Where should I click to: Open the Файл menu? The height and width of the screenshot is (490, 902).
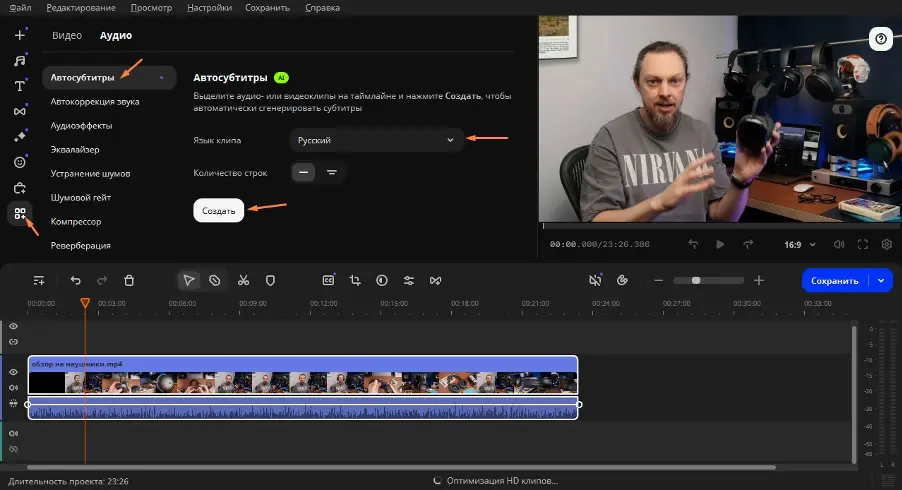pyautogui.click(x=20, y=7)
